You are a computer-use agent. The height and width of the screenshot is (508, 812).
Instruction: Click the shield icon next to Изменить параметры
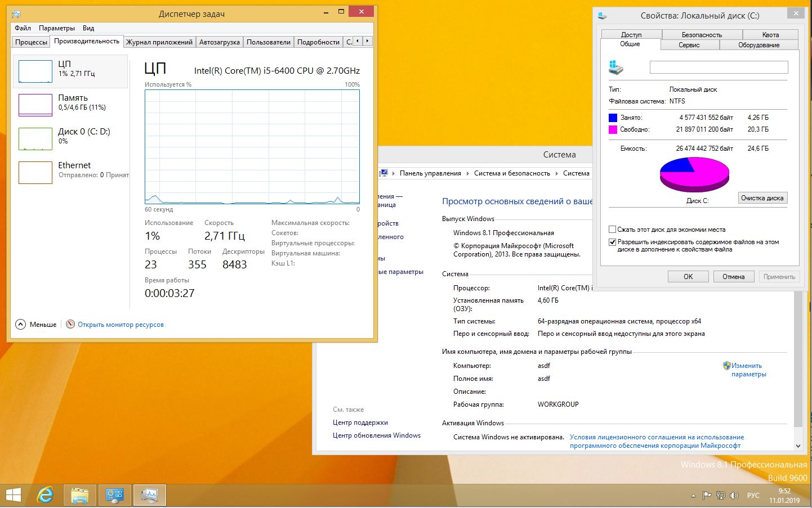tap(726, 366)
